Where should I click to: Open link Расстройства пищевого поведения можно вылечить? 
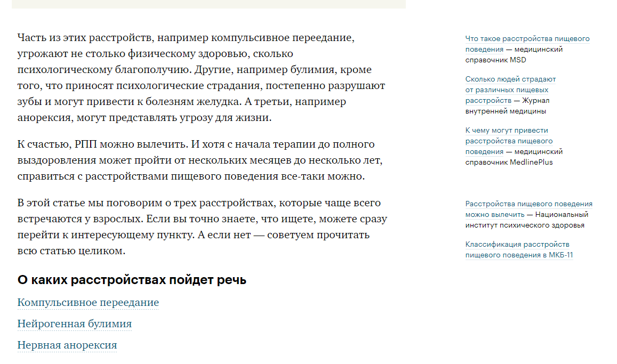click(528, 209)
